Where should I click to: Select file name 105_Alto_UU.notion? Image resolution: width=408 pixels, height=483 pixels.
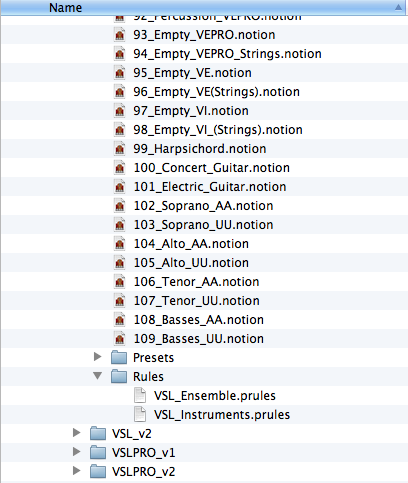(191, 263)
